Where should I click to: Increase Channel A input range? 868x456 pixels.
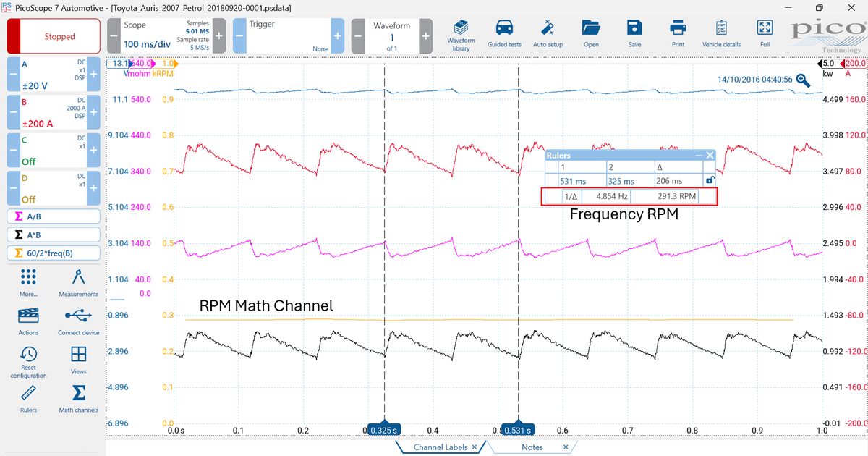pyautogui.click(x=93, y=75)
